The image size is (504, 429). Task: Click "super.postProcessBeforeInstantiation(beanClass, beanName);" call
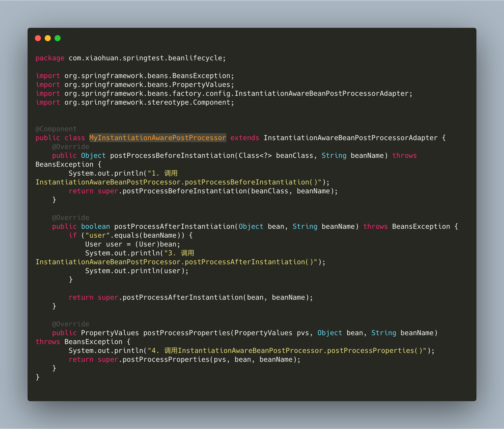(218, 191)
